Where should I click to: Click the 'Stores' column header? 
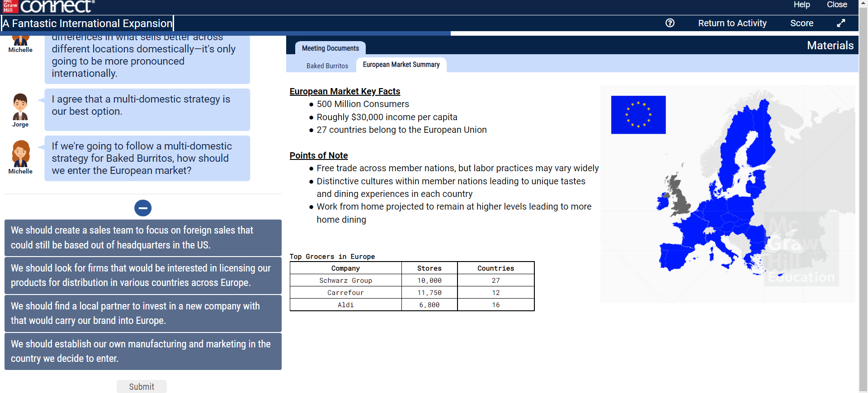click(x=429, y=268)
